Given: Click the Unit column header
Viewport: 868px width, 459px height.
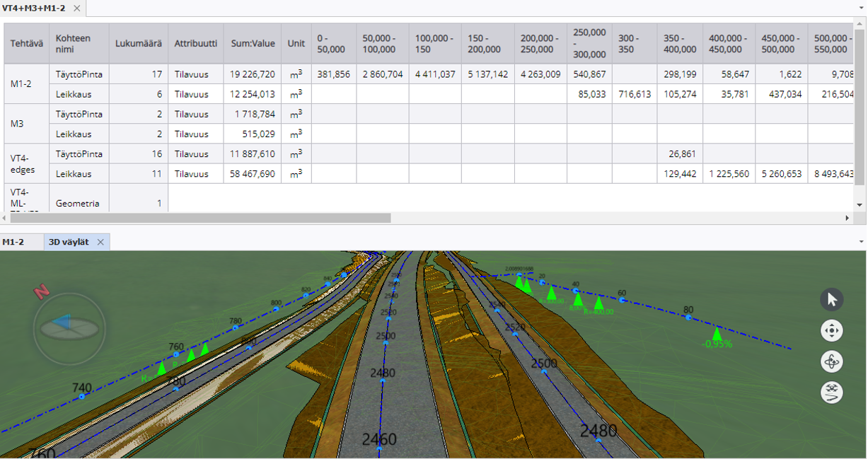Looking at the screenshot, I should pyautogui.click(x=296, y=43).
